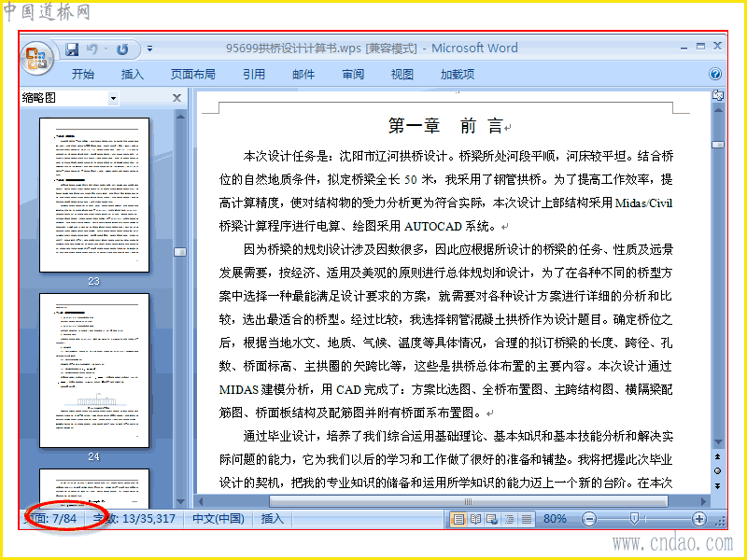This screenshot has height=560, width=747.
Task: Expand the Customize Quick Access Toolbar arrow
Action: [149, 49]
